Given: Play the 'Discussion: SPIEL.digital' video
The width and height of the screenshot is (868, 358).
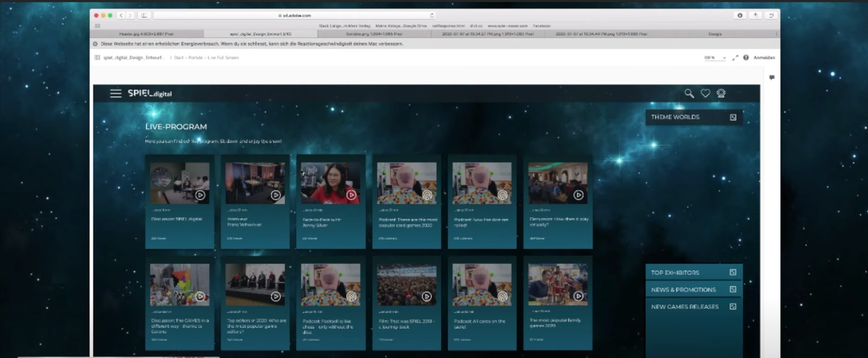Looking at the screenshot, I should [200, 195].
